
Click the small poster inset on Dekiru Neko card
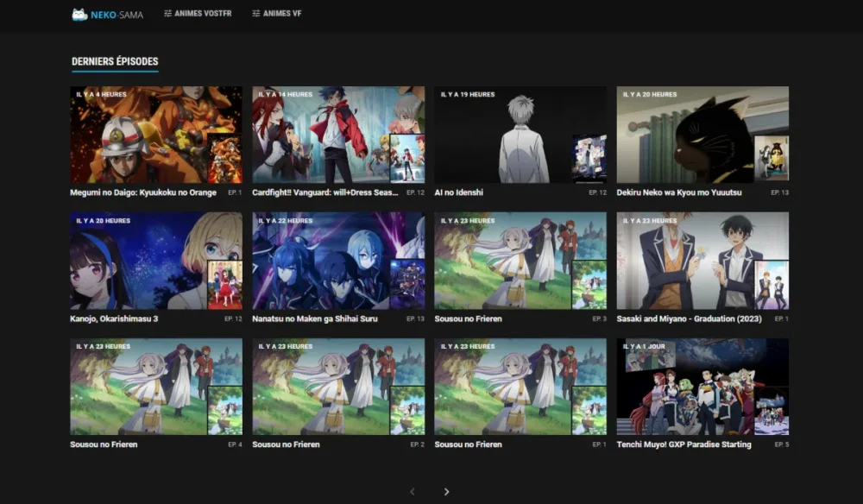(x=772, y=159)
